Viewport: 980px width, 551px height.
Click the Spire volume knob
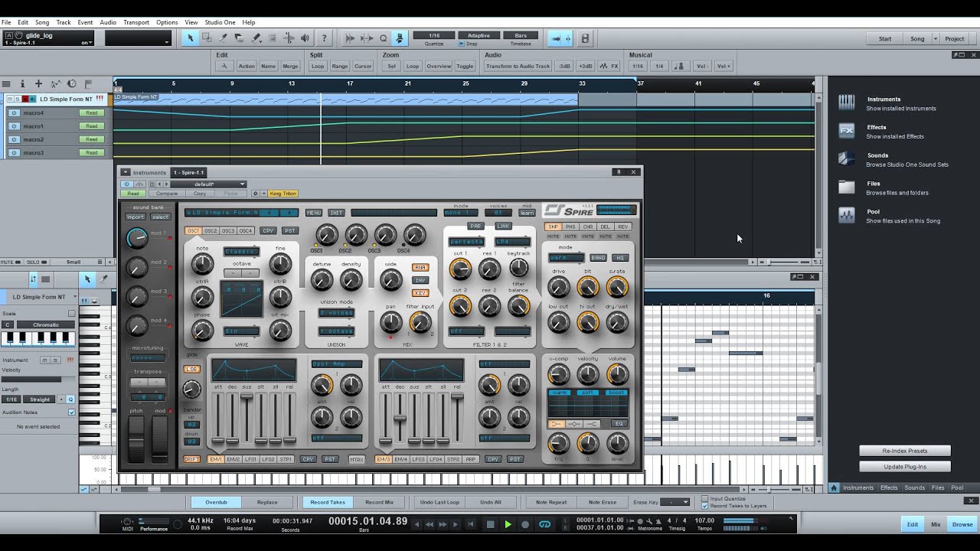(617, 374)
